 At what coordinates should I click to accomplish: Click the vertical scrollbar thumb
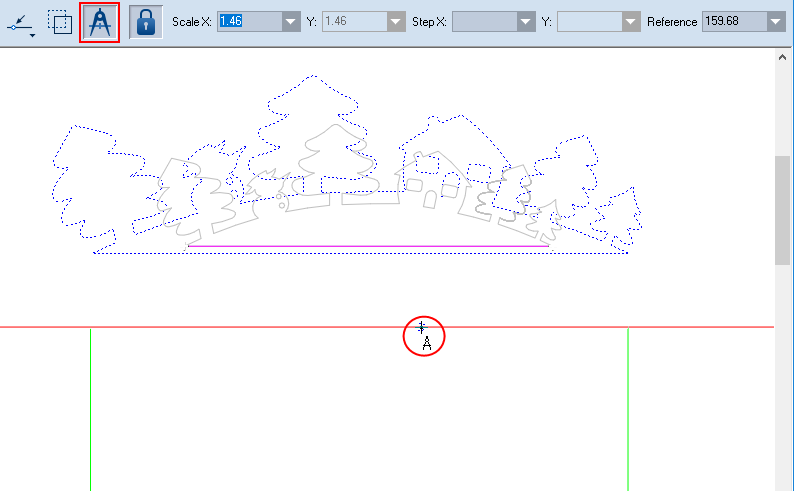click(x=783, y=210)
